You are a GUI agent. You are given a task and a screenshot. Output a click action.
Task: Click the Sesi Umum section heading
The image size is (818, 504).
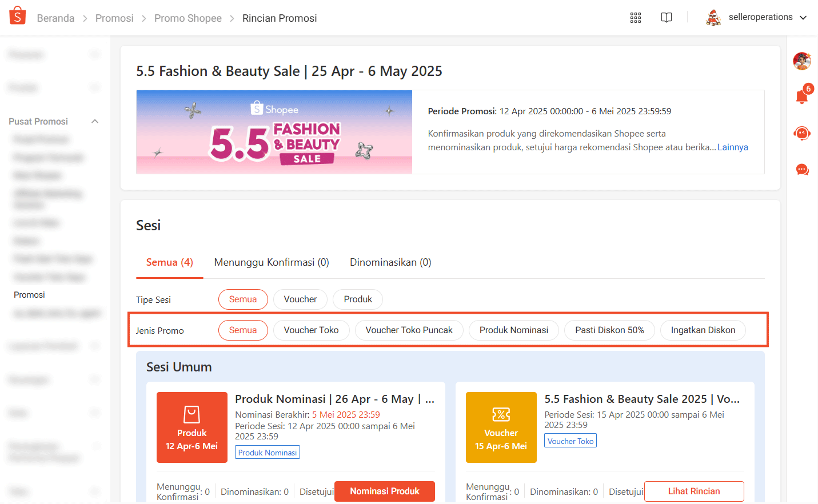(179, 367)
